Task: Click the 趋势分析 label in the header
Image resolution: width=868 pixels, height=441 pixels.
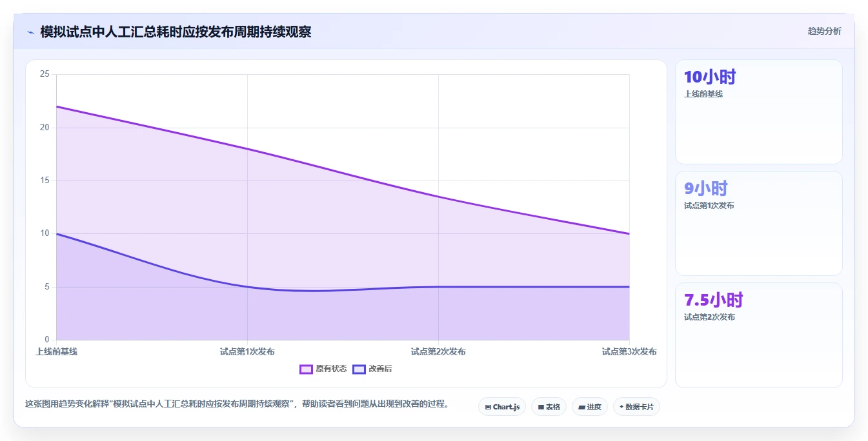Action: pos(824,31)
